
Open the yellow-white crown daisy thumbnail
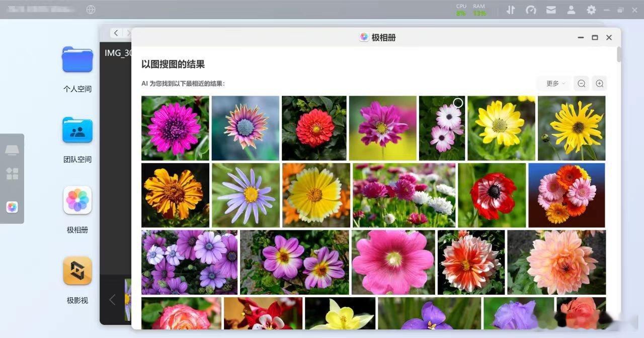(x=316, y=195)
